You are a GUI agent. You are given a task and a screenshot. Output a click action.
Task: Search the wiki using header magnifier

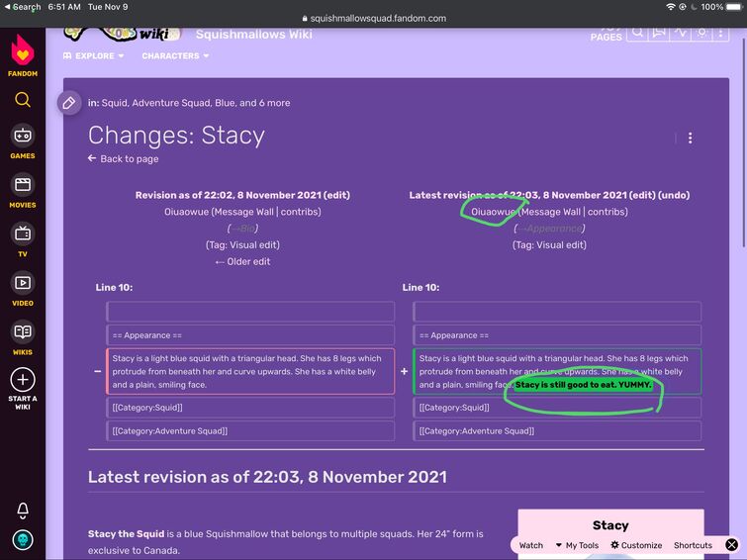[637, 33]
